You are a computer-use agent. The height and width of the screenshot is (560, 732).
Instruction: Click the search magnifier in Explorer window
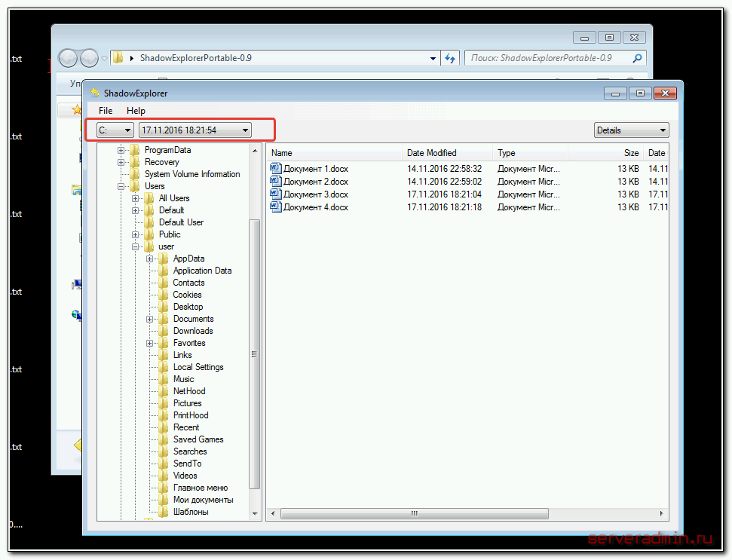637,58
